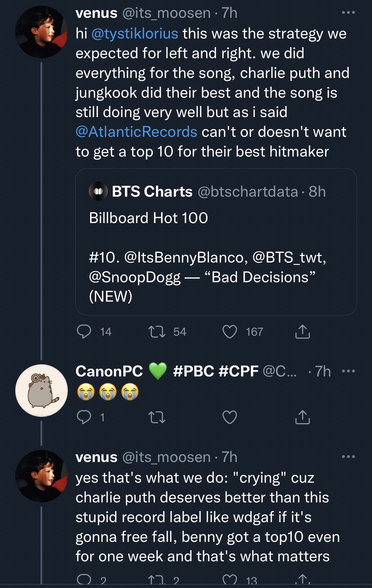
Task: Open BTS Charts profile from quoted avatar
Action: [98, 191]
